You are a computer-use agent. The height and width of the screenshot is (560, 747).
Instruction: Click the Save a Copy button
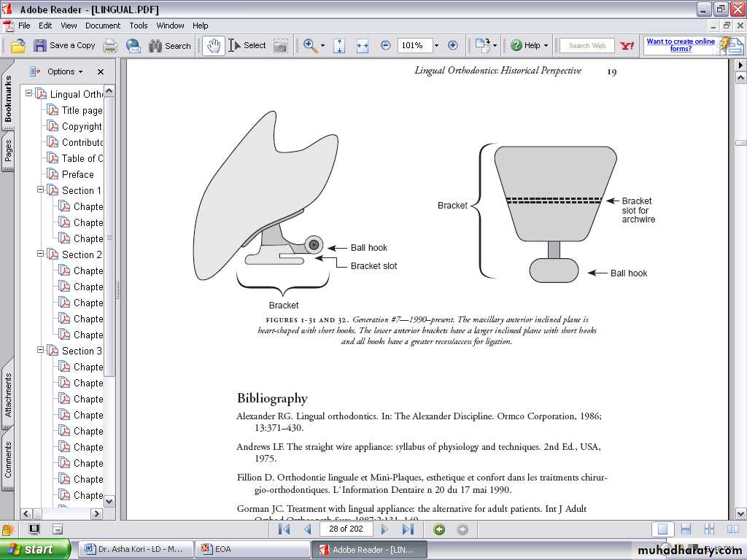click(64, 46)
